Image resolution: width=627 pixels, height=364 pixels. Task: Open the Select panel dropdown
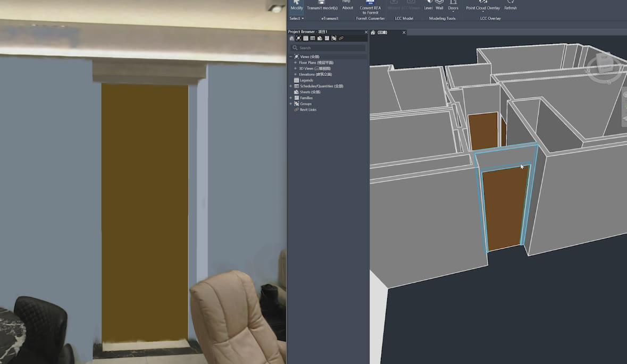coord(297,19)
